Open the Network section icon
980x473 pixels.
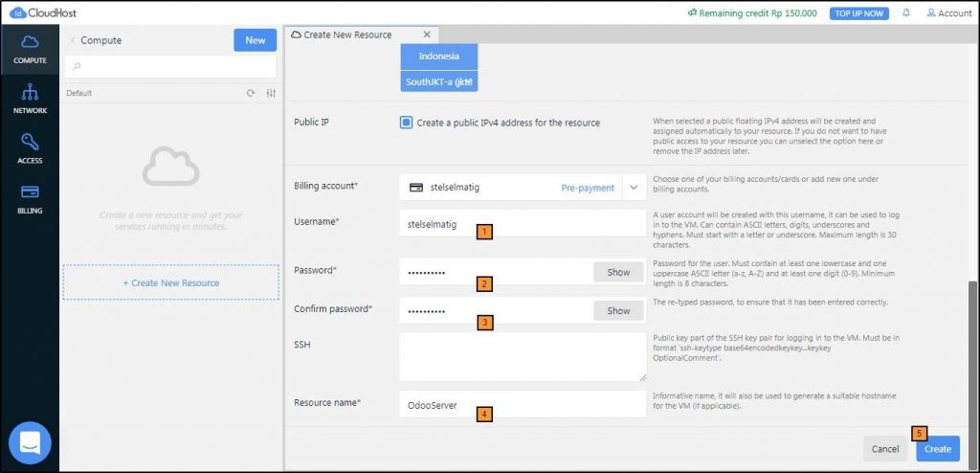[30, 98]
